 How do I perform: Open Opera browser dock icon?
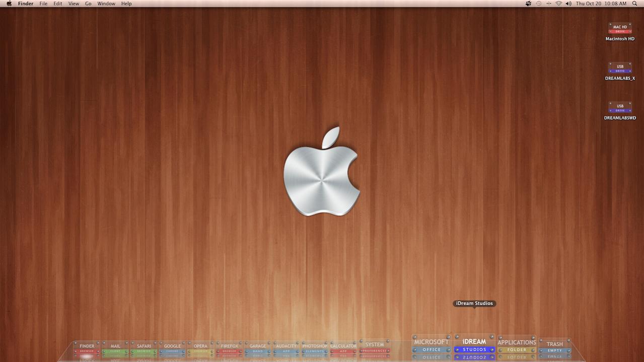pyautogui.click(x=200, y=348)
